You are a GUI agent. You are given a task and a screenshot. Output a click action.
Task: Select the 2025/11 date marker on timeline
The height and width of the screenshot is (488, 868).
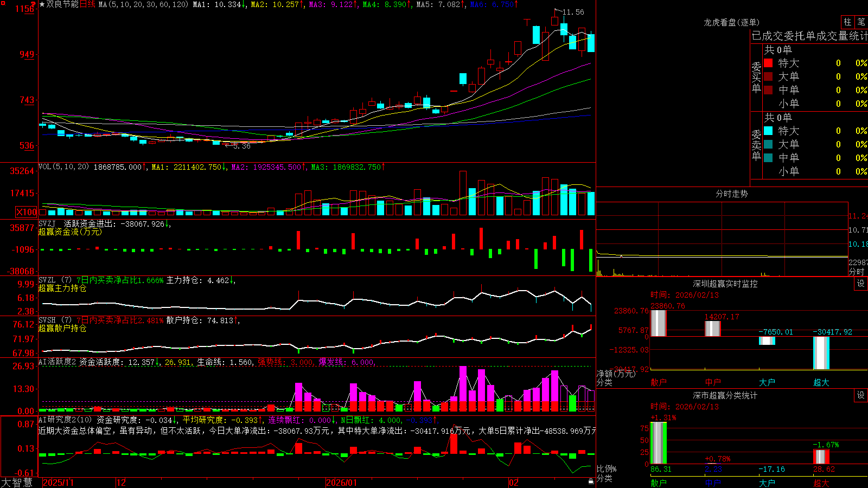[58, 483]
